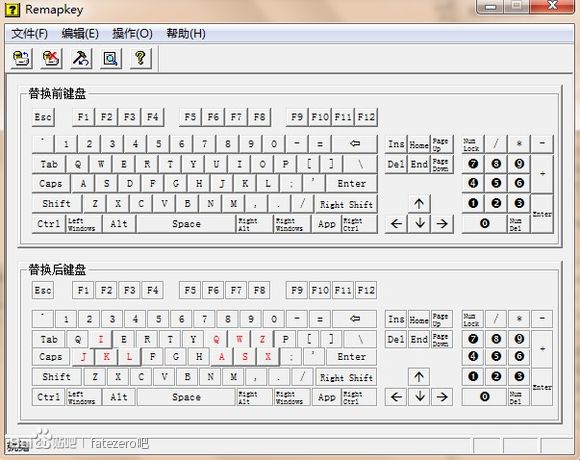
Task: Click the down arrow key in upper keyboard
Action: 419,224
